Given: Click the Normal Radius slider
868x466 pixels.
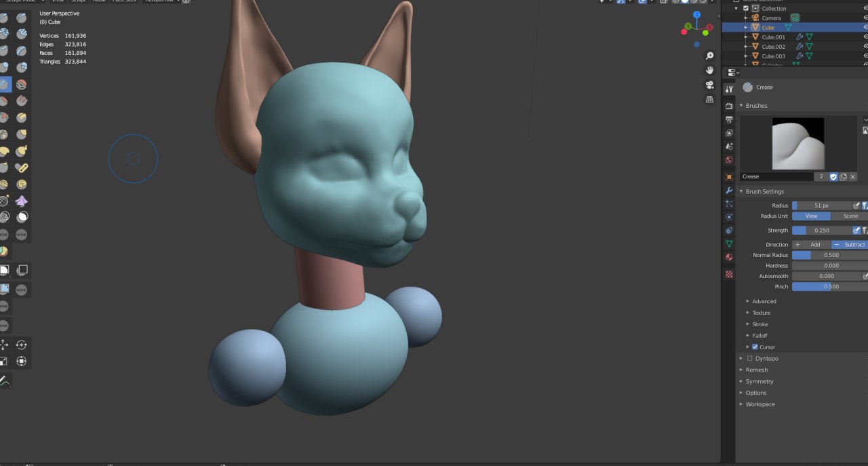Looking at the screenshot, I should tap(830, 255).
